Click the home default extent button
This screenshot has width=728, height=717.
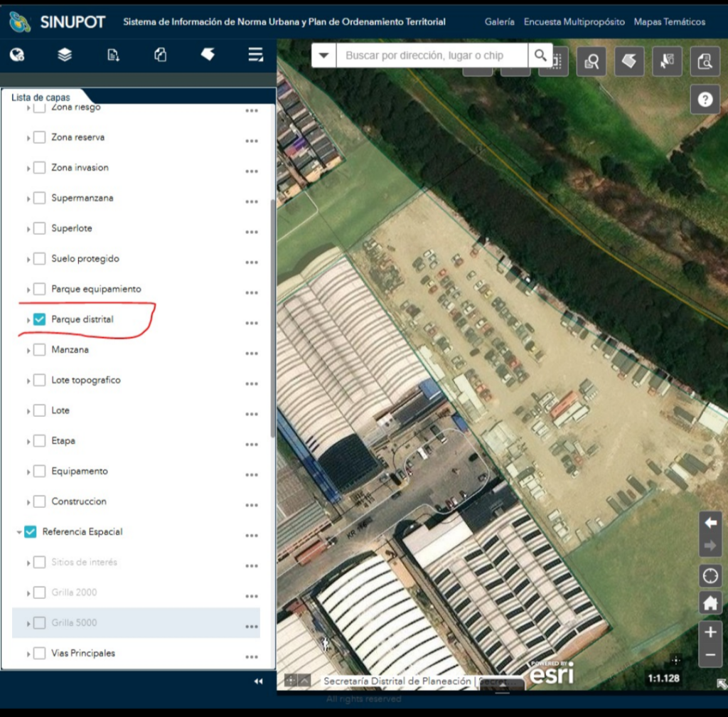710,603
